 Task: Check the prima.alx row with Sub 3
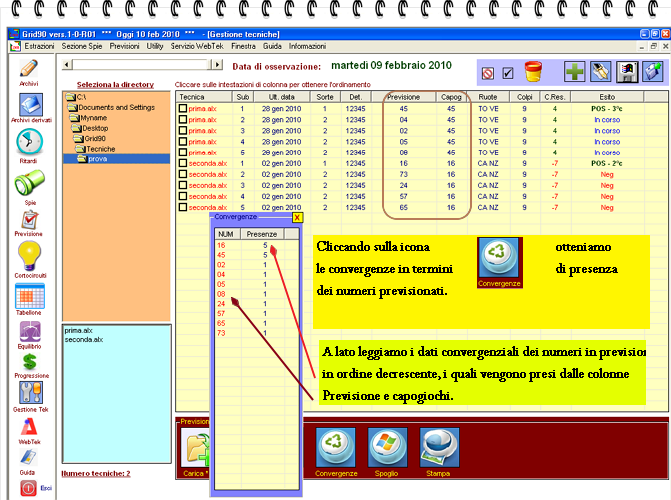[183, 131]
